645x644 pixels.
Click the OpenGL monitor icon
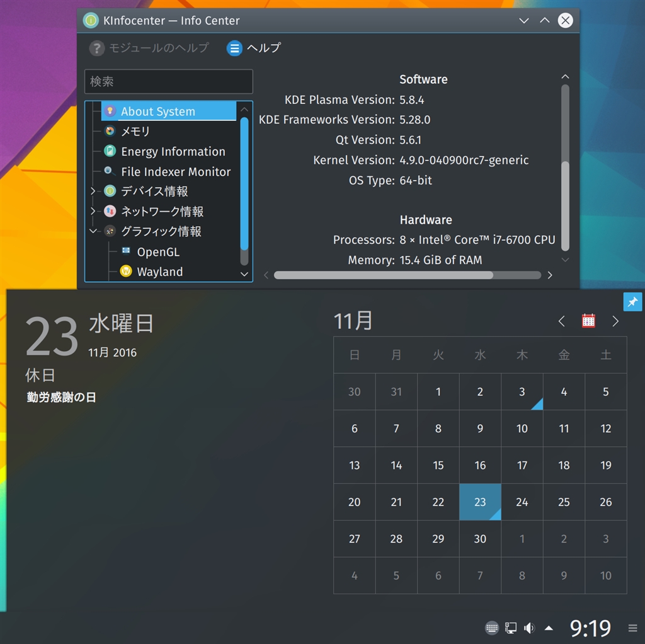[126, 251]
